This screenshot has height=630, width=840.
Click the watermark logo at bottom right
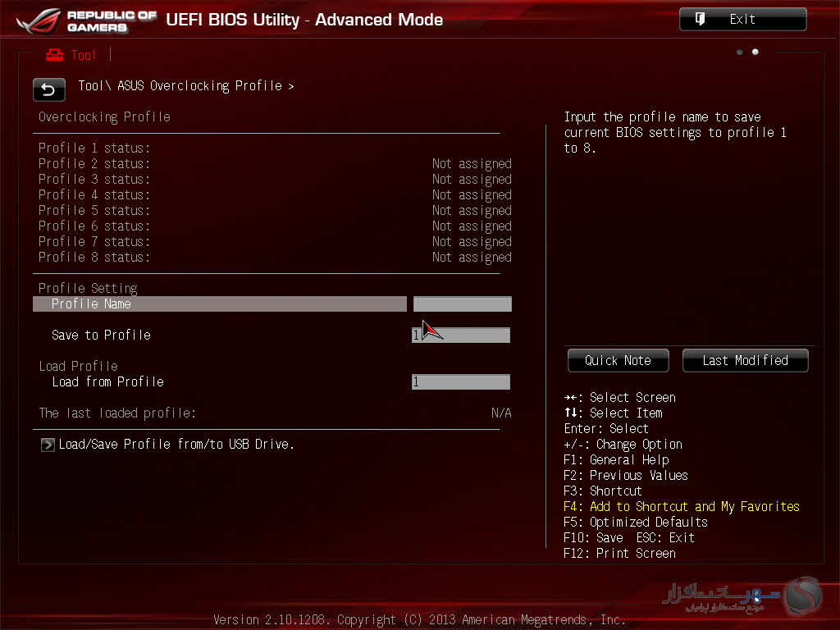point(799,596)
